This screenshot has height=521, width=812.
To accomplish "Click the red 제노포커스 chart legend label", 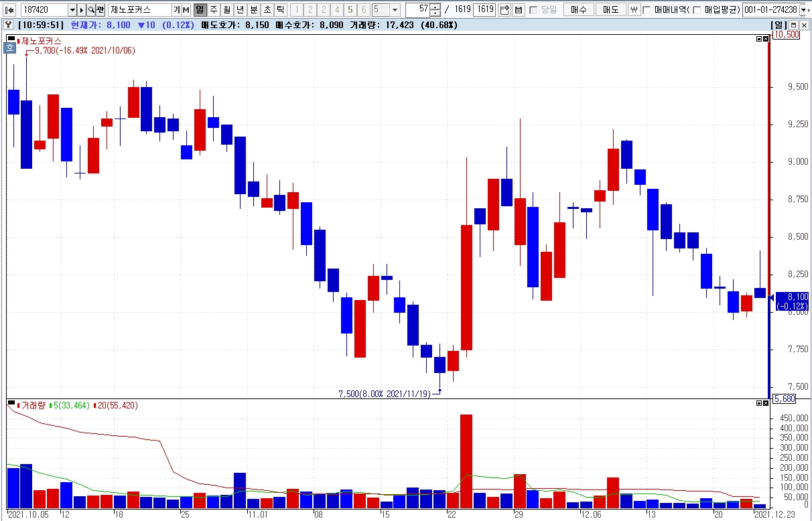I will 41,41.
